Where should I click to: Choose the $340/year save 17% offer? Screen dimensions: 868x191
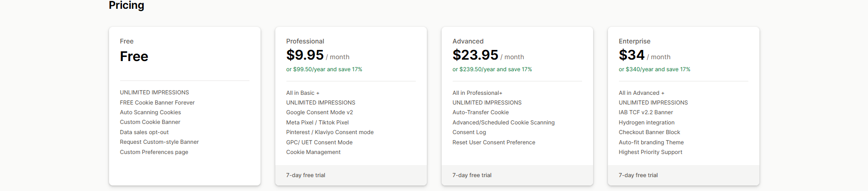tap(654, 69)
